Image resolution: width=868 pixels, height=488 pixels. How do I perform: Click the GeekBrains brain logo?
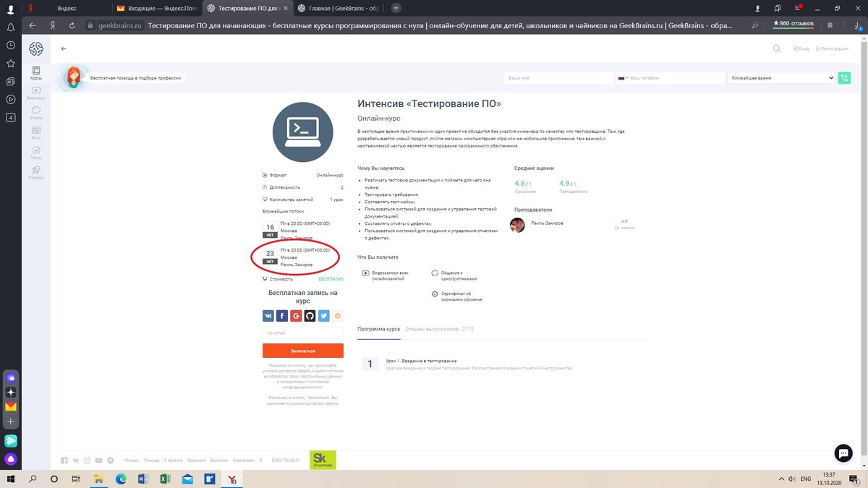(36, 48)
